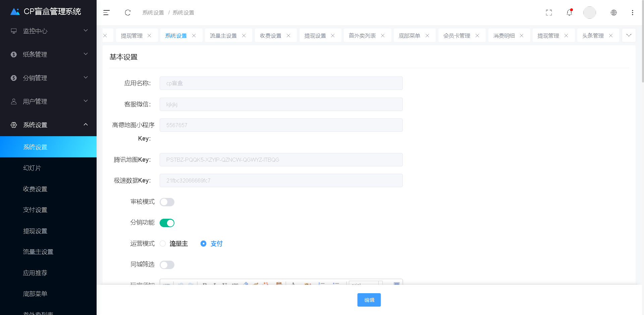Close the 流量主设置 tab

click(244, 36)
